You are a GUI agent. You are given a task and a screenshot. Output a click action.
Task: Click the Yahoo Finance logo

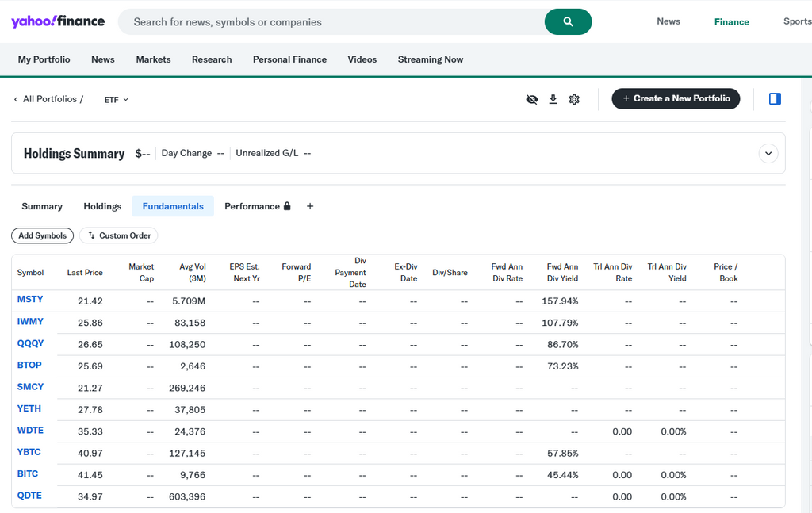[x=58, y=21]
